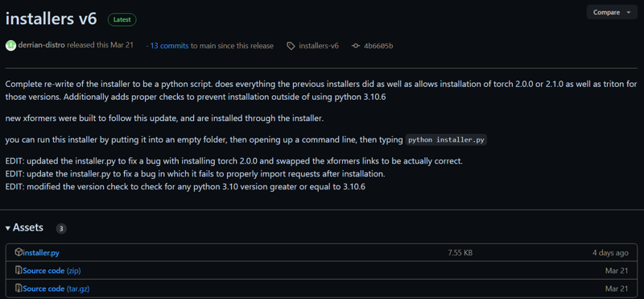Click the Assets count badge showing 3
This screenshot has height=299, width=644.
[61, 229]
